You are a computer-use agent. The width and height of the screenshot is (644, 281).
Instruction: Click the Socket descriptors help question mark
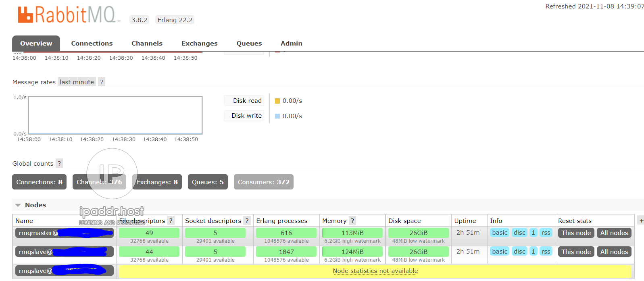(247, 221)
